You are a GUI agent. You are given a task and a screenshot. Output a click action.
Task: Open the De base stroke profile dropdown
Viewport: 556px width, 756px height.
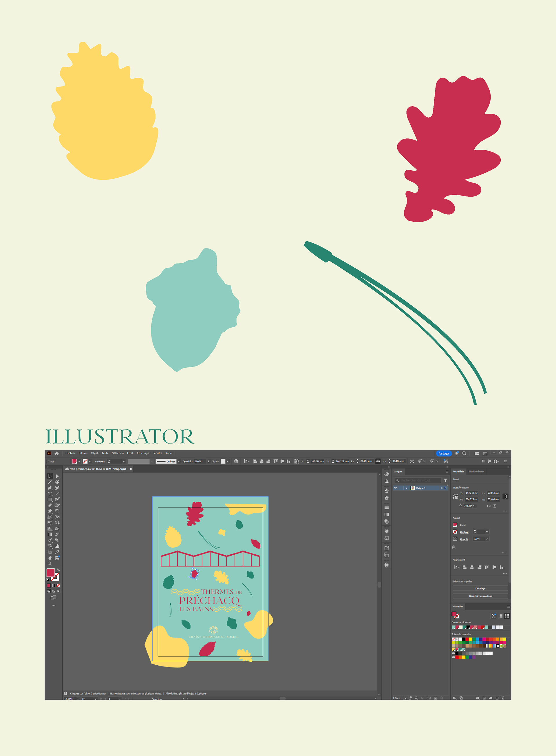click(x=179, y=461)
